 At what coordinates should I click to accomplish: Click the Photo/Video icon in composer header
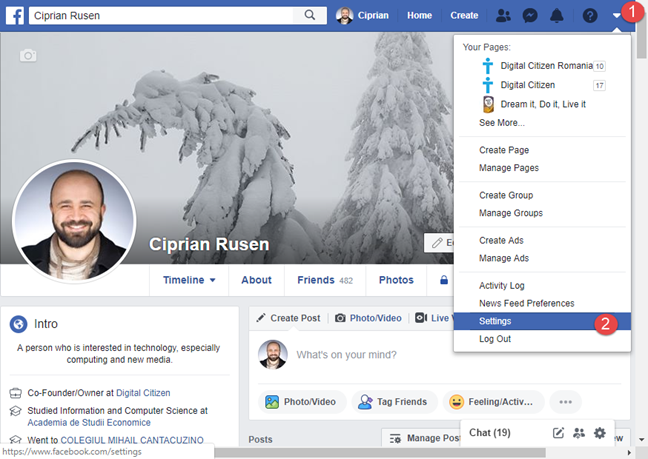coord(340,318)
